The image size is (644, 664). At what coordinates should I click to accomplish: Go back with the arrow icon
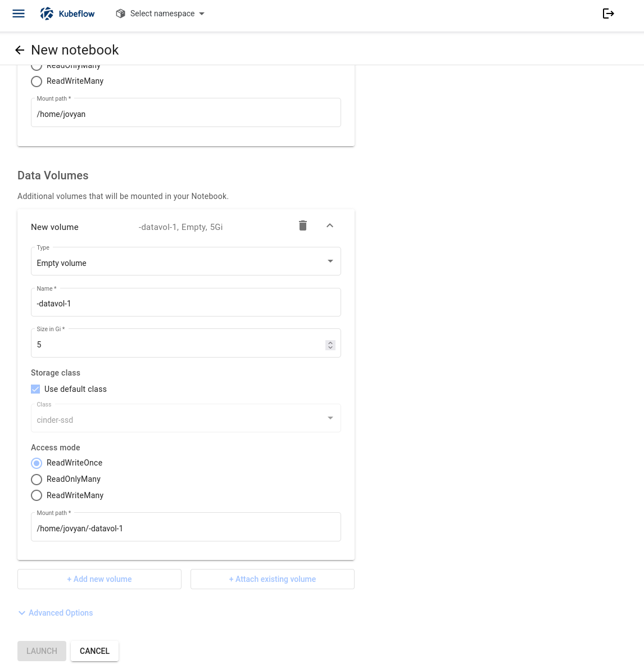point(20,50)
